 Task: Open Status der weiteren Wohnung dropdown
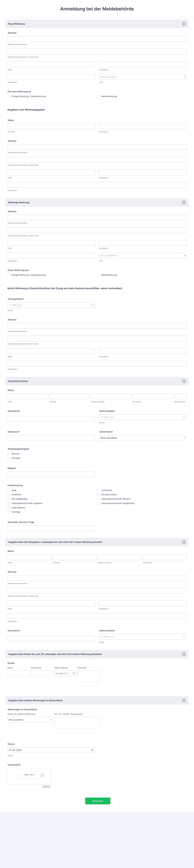coord(30,719)
